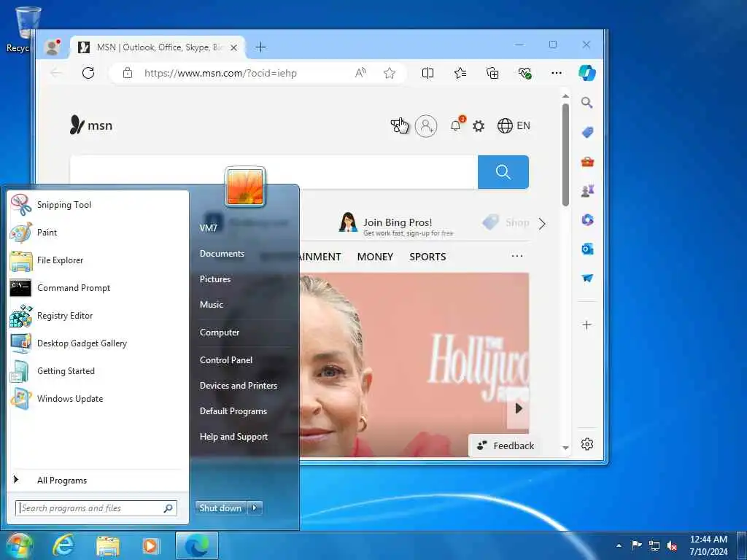Open Edge Collections icon
Image resolution: width=747 pixels, height=560 pixels.
click(492, 73)
